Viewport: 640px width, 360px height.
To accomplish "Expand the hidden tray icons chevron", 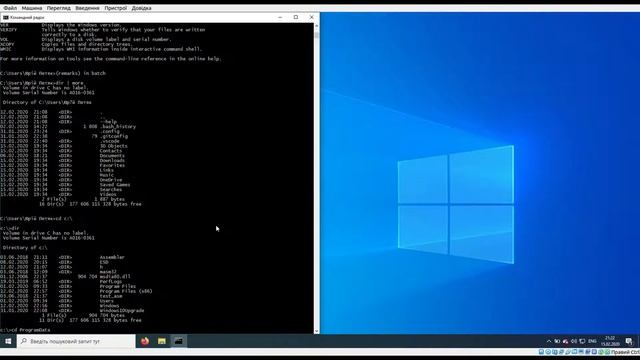I will [x=549, y=341].
